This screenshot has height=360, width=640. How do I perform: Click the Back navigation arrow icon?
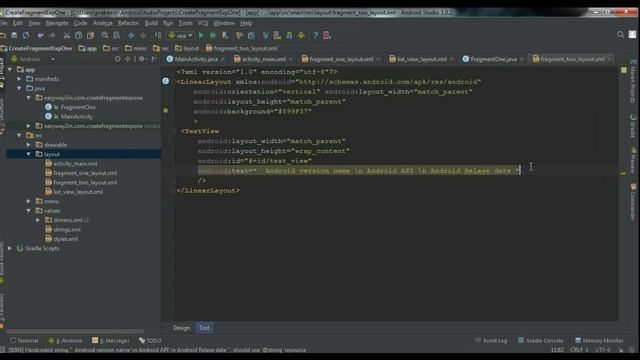pyautogui.click(x=131, y=36)
